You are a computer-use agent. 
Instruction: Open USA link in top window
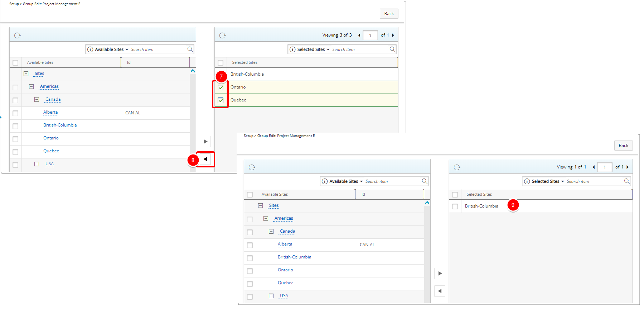[49, 164]
